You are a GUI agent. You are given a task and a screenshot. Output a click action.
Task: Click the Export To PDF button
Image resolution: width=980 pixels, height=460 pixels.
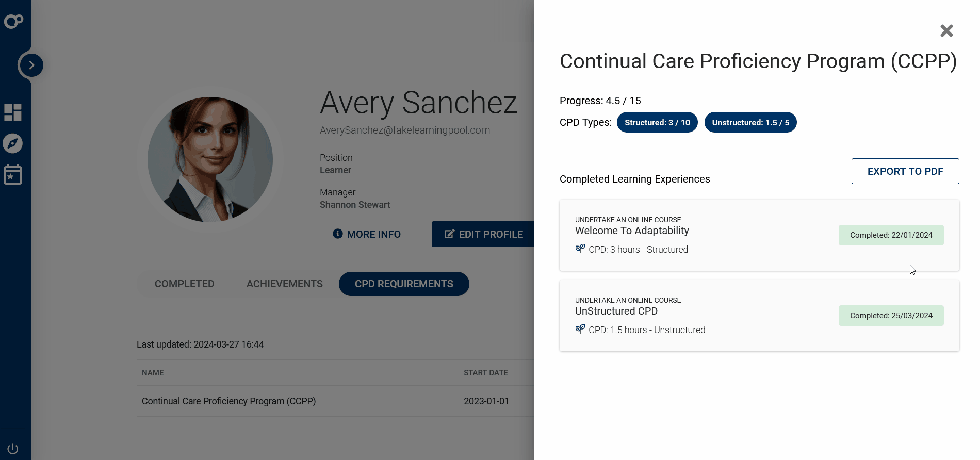pos(905,171)
